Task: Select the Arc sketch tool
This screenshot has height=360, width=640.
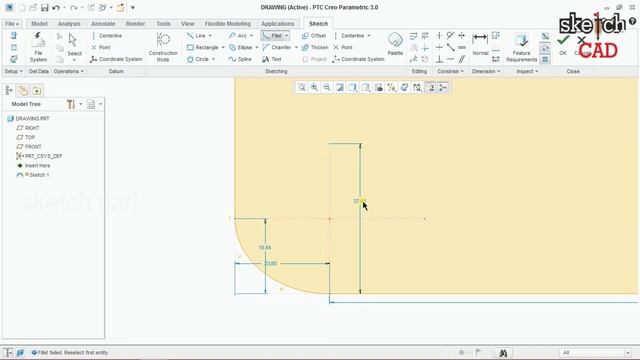Action: (238, 36)
